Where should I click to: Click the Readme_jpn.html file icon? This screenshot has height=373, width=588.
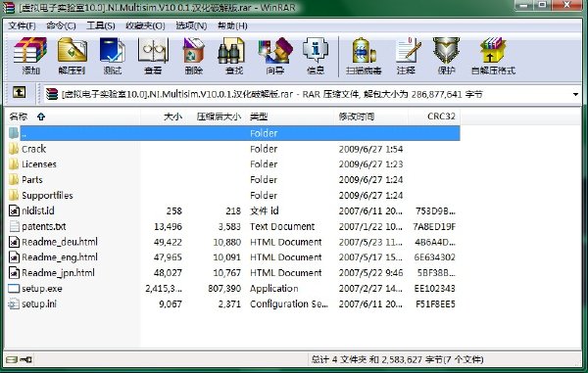(14, 272)
